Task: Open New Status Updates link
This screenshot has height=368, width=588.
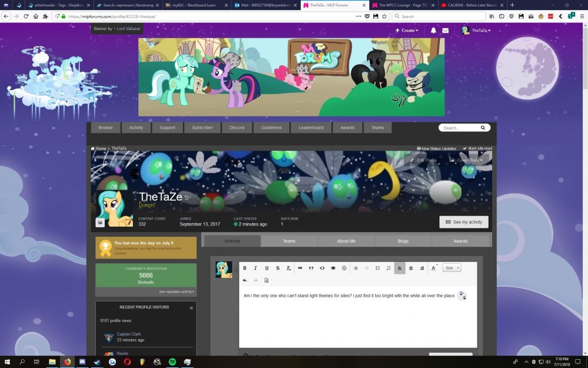Action: click(436, 148)
